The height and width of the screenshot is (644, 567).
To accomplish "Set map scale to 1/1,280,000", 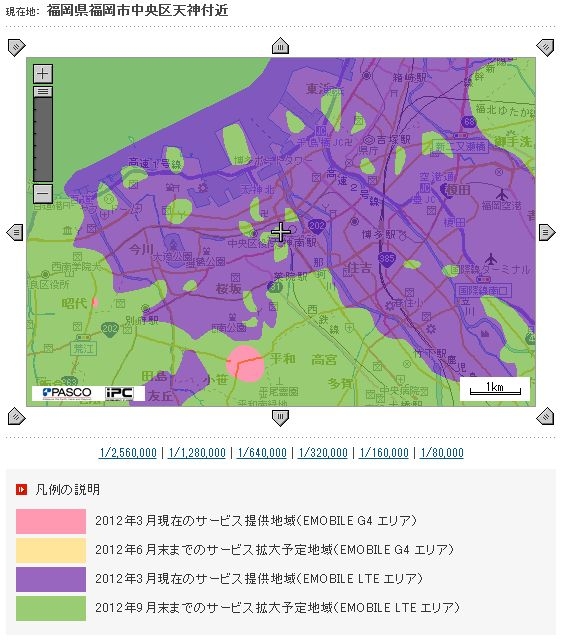I will click(197, 453).
